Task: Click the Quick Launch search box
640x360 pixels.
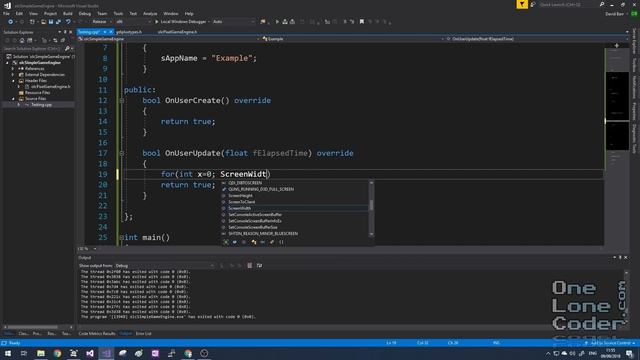Action: tap(568, 4)
